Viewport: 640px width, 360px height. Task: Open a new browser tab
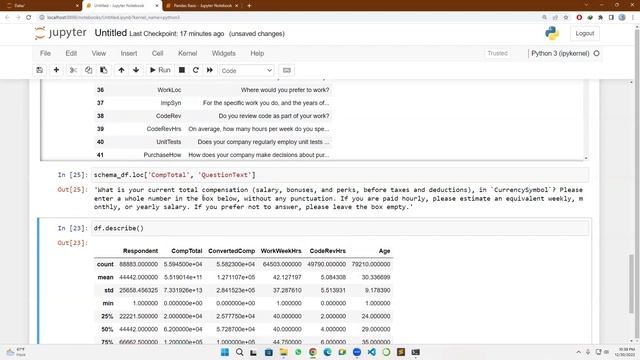point(249,6)
